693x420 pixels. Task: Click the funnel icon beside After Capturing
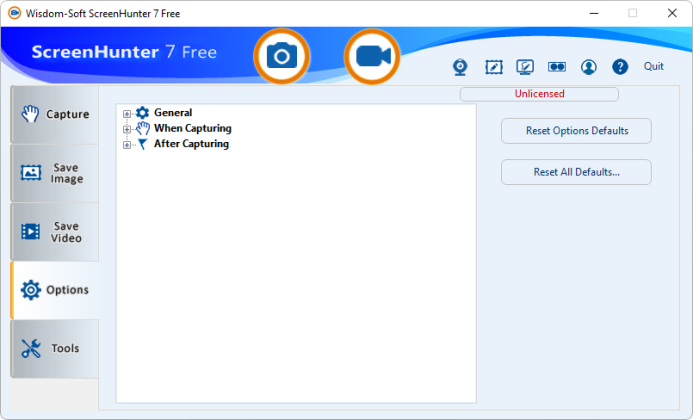coord(142,144)
